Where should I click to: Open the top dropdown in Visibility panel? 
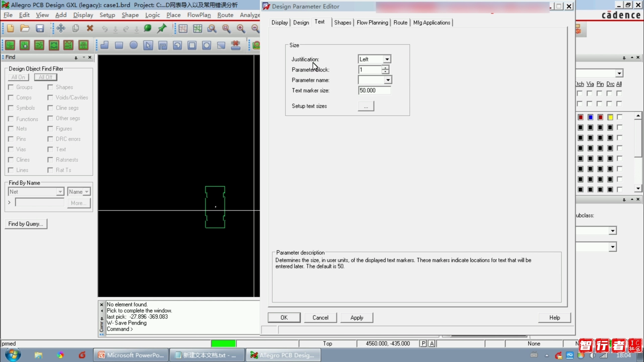click(x=619, y=73)
